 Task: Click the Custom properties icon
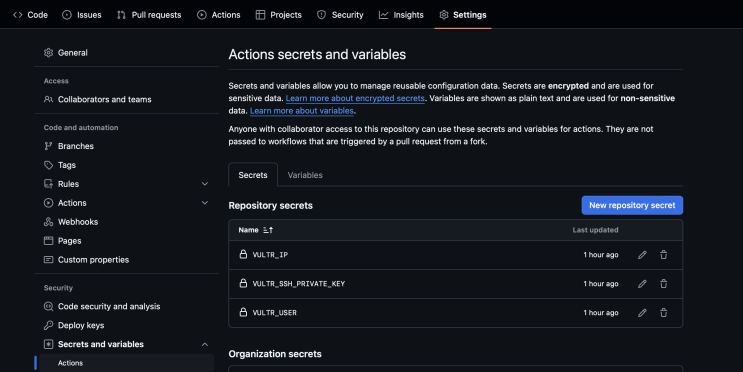(x=48, y=260)
